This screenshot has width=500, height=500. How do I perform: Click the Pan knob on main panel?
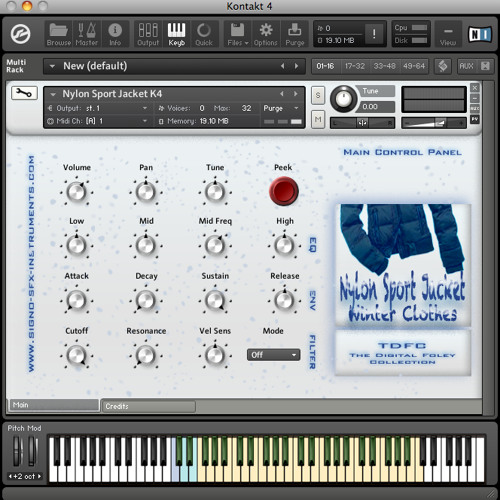tap(146, 192)
